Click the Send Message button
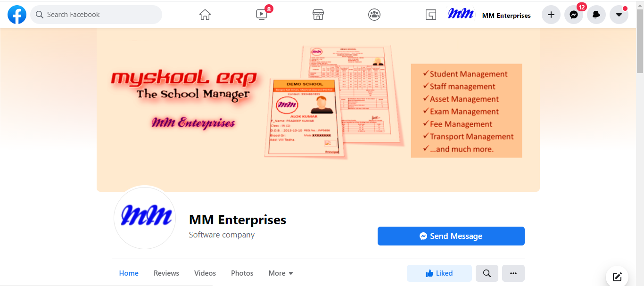Viewport: 644px width, 286px height. coord(451,236)
